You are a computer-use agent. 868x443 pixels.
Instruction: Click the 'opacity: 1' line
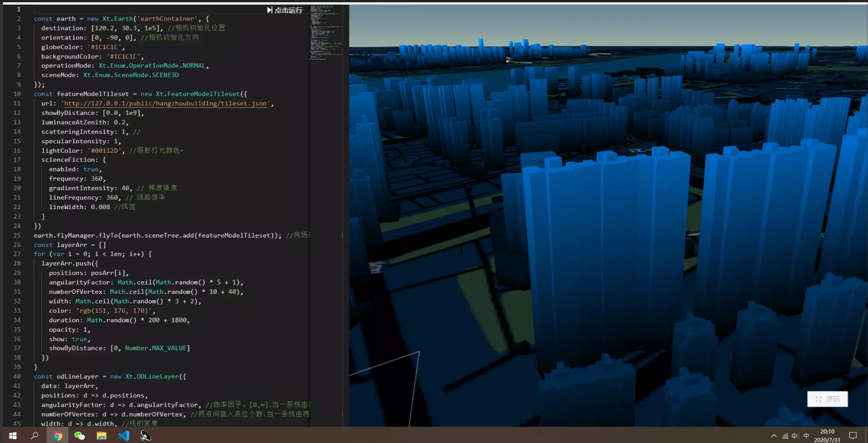coord(70,330)
